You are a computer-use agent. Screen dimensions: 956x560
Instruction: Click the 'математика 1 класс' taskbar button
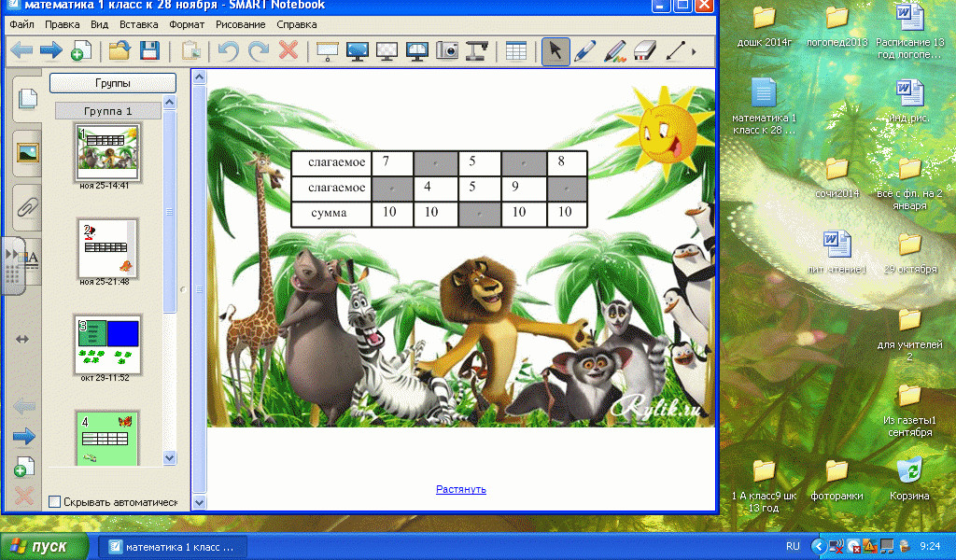(x=173, y=547)
